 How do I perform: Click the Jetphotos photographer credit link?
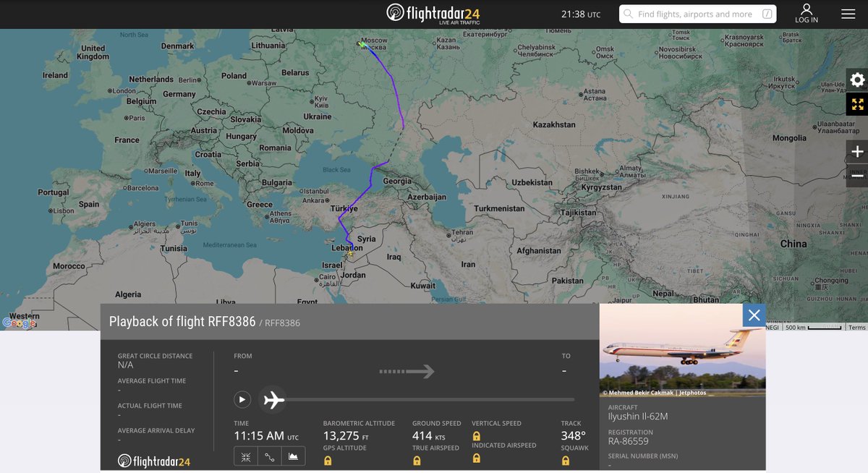654,393
